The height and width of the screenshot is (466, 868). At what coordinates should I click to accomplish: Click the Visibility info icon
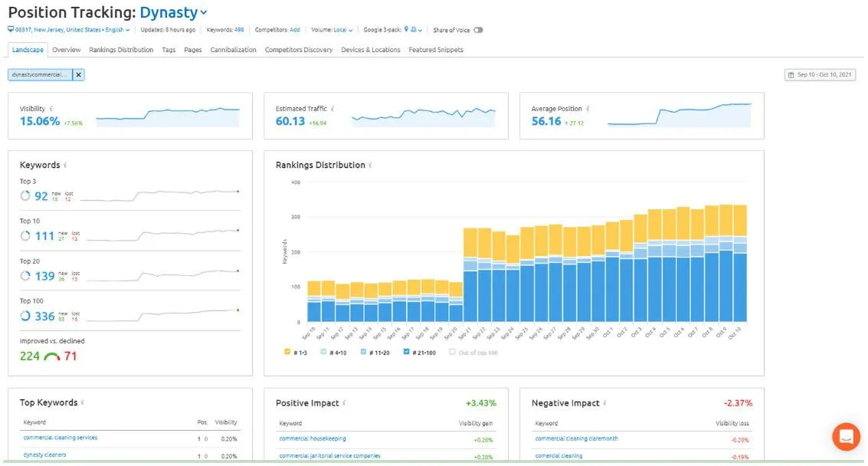(51, 109)
